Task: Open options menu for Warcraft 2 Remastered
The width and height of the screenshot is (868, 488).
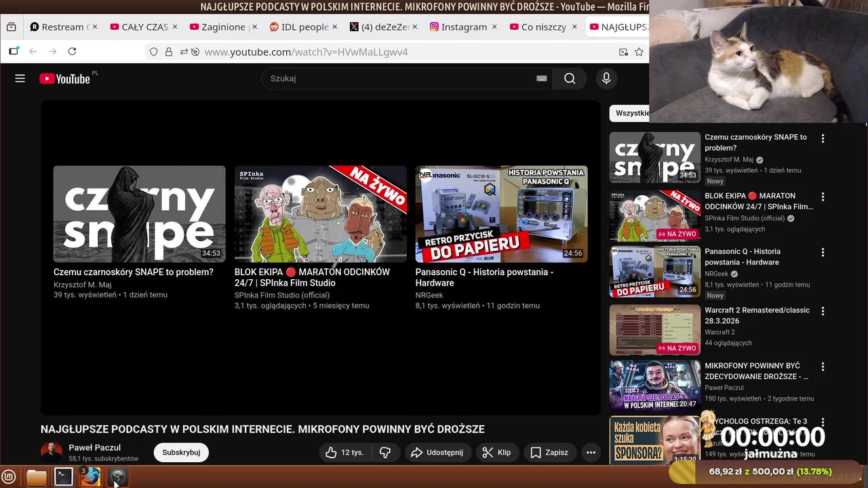Action: pyautogui.click(x=823, y=311)
